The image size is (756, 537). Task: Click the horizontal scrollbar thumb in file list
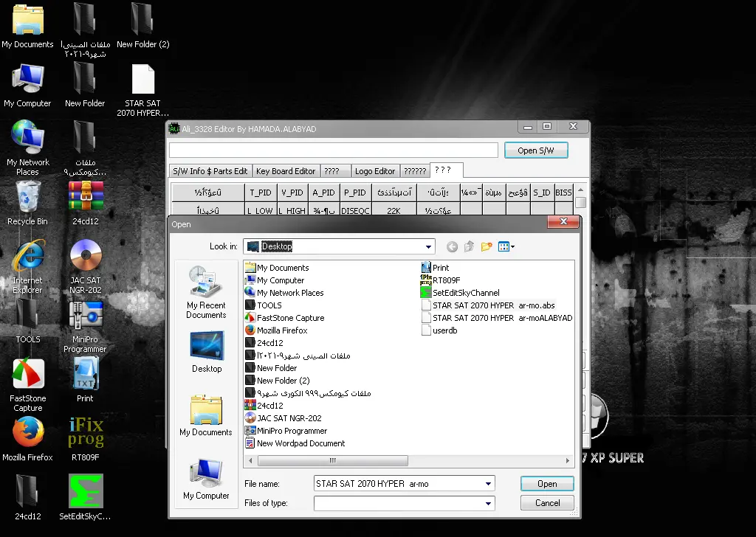333,460
